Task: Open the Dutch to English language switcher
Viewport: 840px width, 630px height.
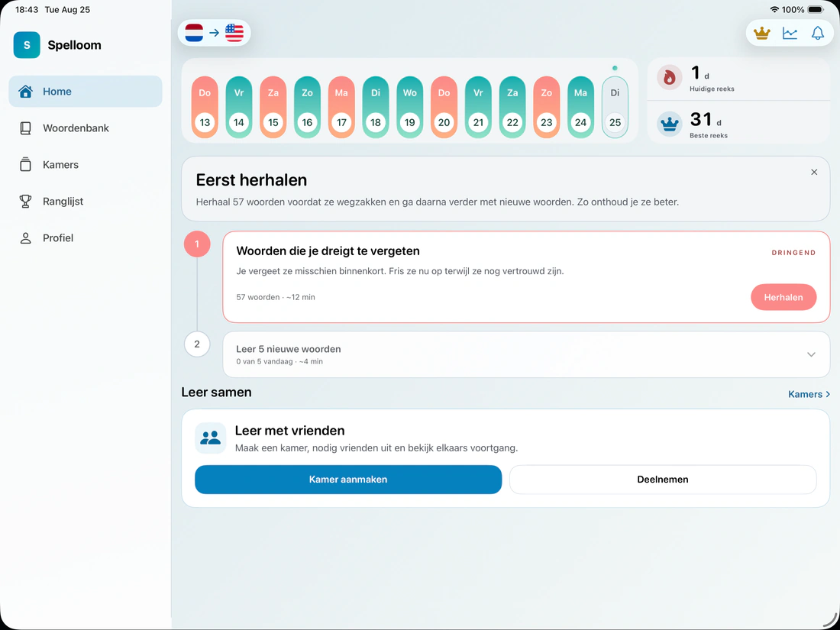Action: pyautogui.click(x=215, y=33)
